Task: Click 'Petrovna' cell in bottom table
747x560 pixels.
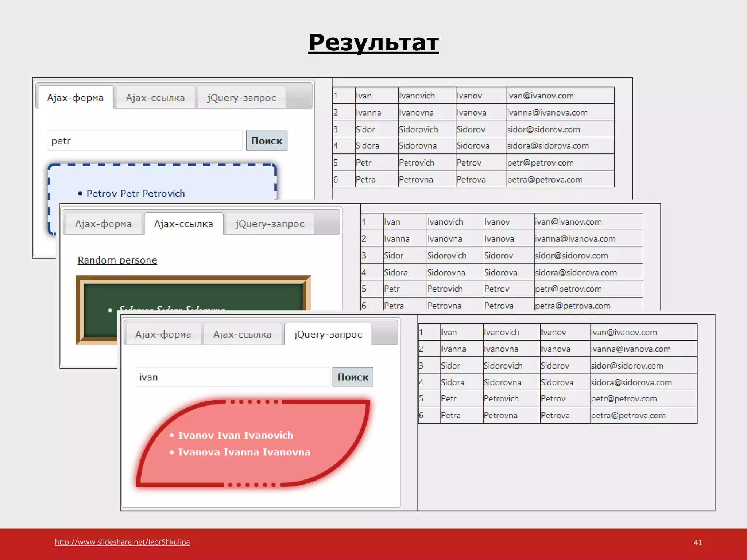Action: pos(512,415)
